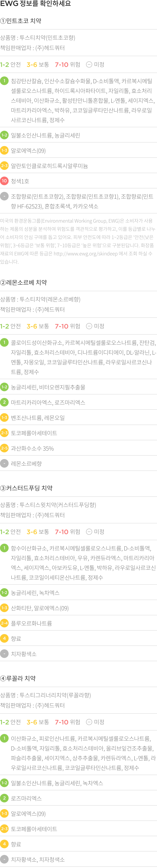Click the 3-6 보통 legend label in 커스터드푸딩 section
Image resolution: width=157 pixels, height=868 pixels.
click(38, 532)
